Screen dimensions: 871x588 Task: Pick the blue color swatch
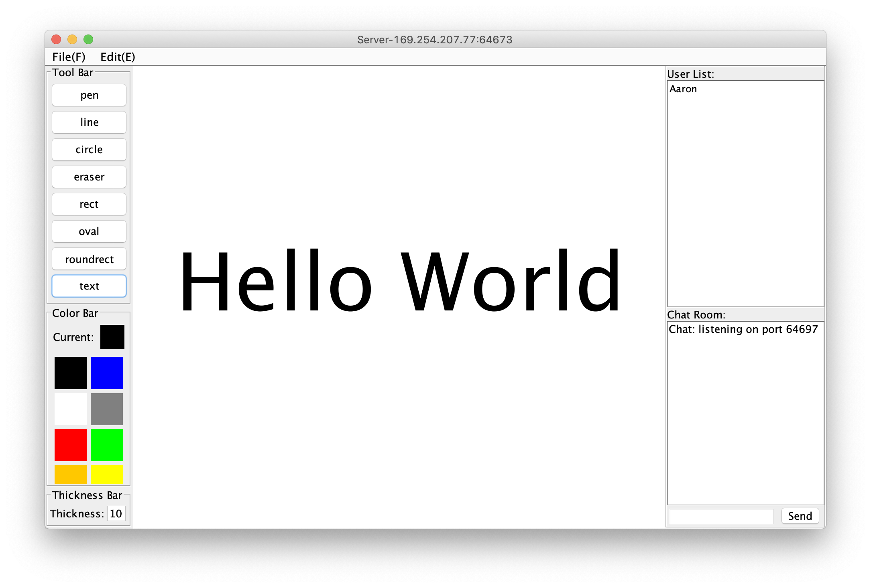107,373
